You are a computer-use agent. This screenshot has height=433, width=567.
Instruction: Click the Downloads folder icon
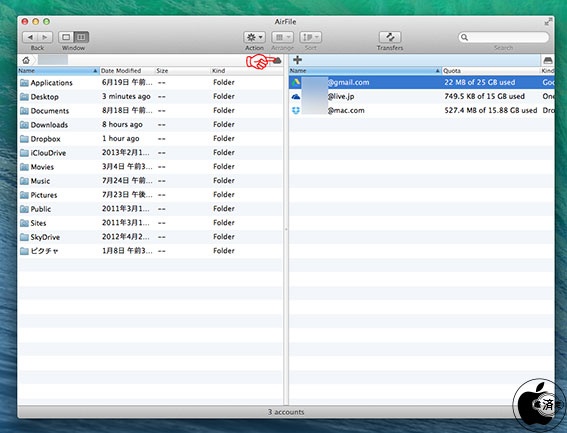[x=24, y=125]
